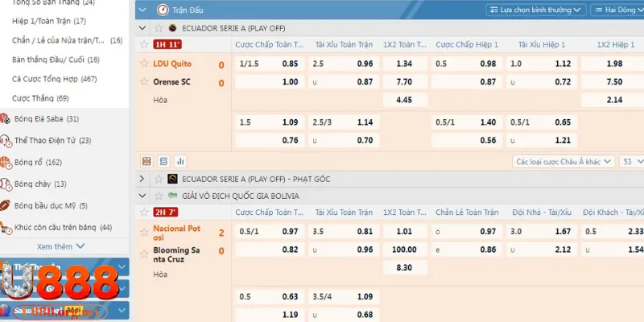The height and width of the screenshot is (322, 644).
Task: Select draw odds 8.30 for Nacional Potosi match
Action: pyautogui.click(x=405, y=268)
